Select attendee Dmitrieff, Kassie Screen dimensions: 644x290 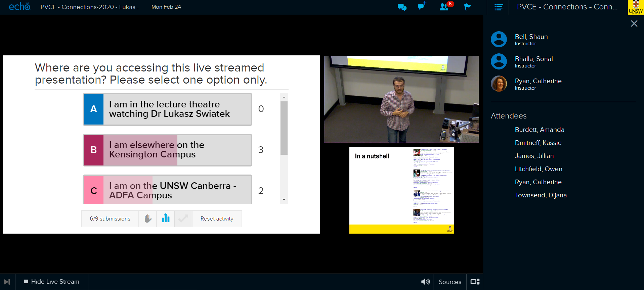(538, 143)
